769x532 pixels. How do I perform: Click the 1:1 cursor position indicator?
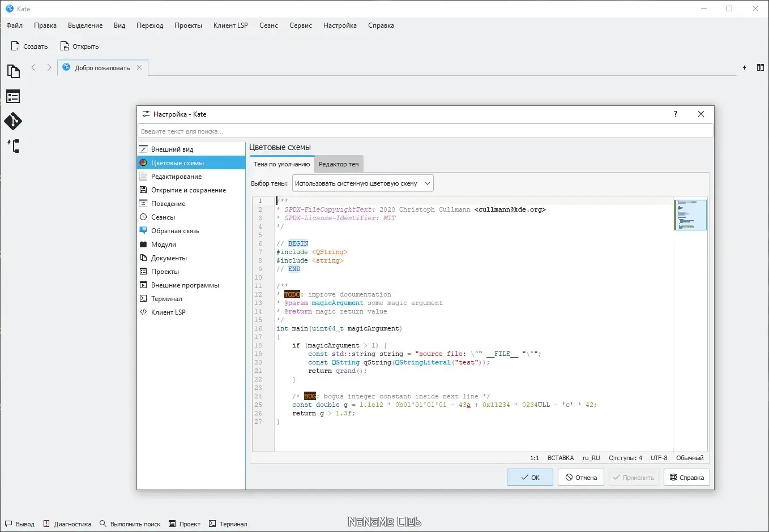click(x=535, y=458)
